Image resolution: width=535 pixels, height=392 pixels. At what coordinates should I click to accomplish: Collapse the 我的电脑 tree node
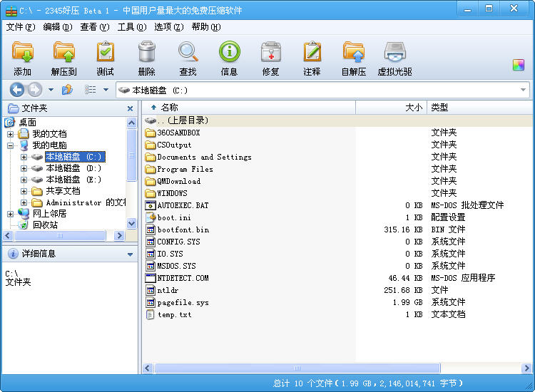tap(11, 145)
